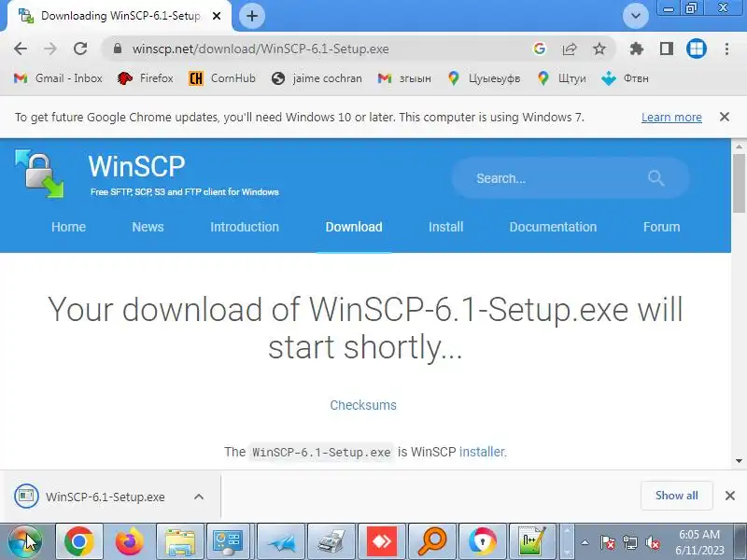Launch Firefox from the taskbar
The image size is (747, 560).
click(x=129, y=541)
